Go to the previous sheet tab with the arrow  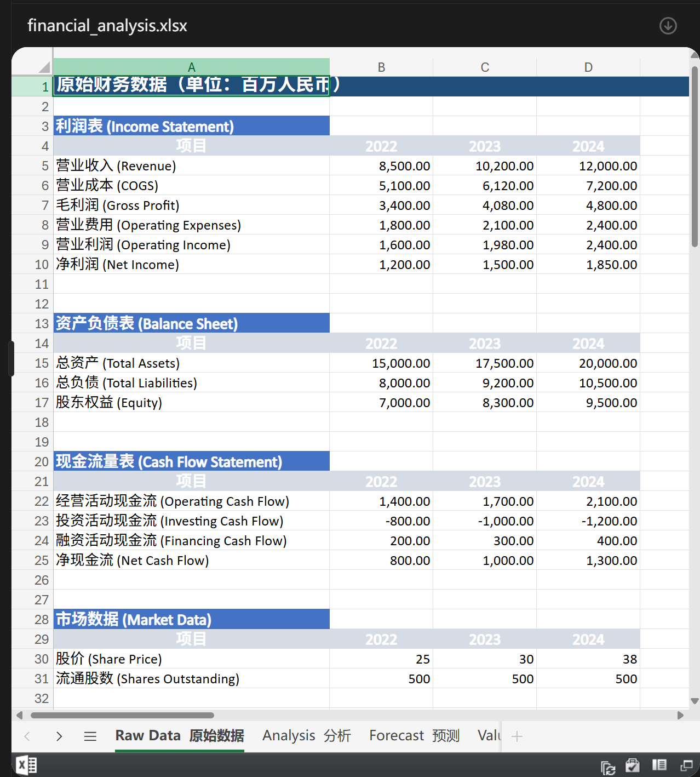click(27, 736)
